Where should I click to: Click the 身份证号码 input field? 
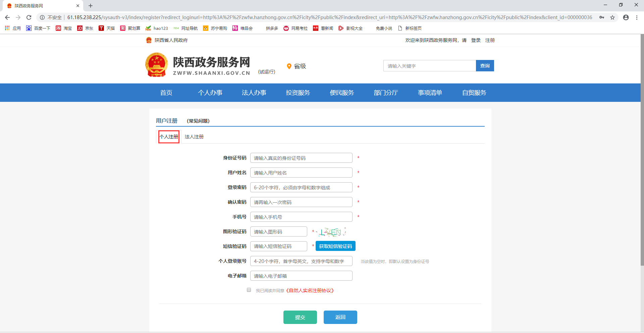coord(301,158)
